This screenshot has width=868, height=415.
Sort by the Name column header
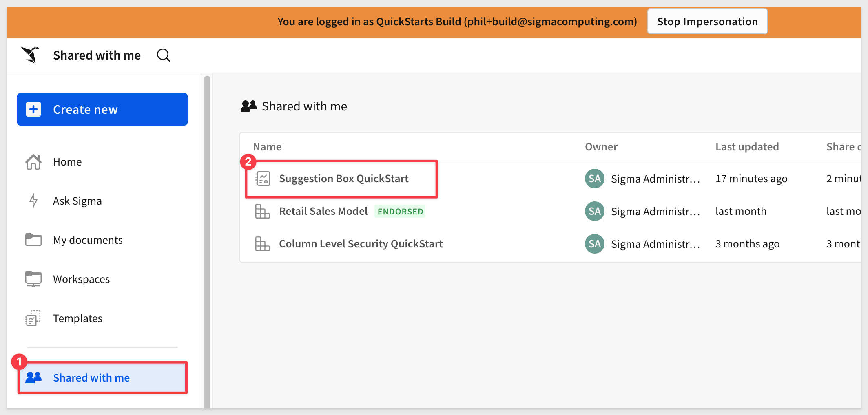(267, 147)
